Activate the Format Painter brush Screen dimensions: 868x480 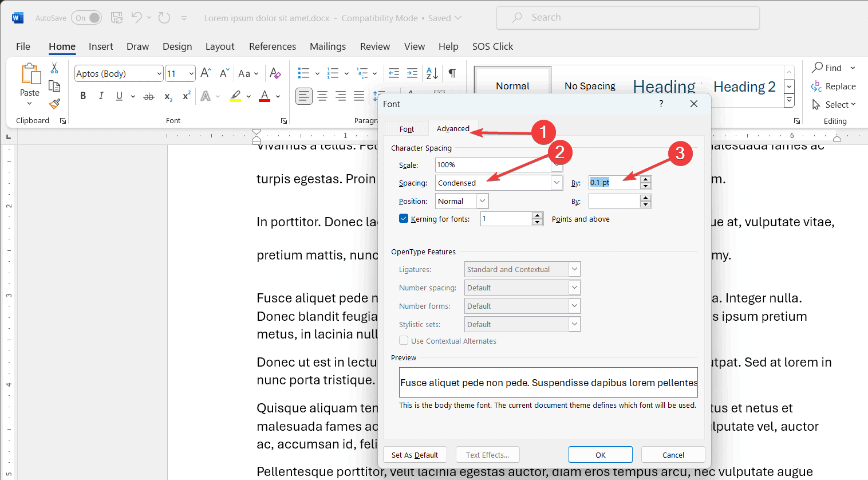[x=54, y=104]
